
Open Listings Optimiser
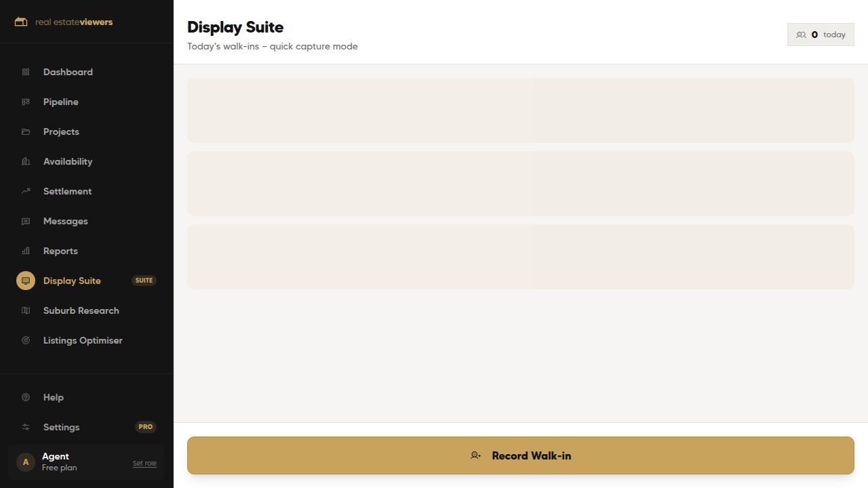point(83,340)
